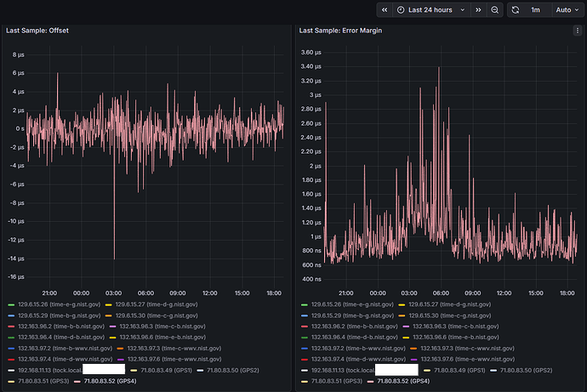Select 192.168.11.13 tock.local in Error Margin legend
The width and height of the screenshot is (587, 392).
[x=343, y=370]
